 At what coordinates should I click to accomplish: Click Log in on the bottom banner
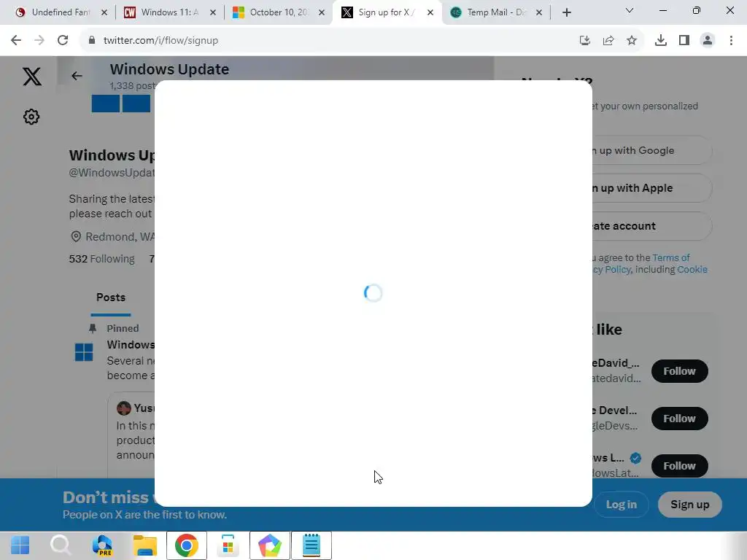click(x=621, y=505)
